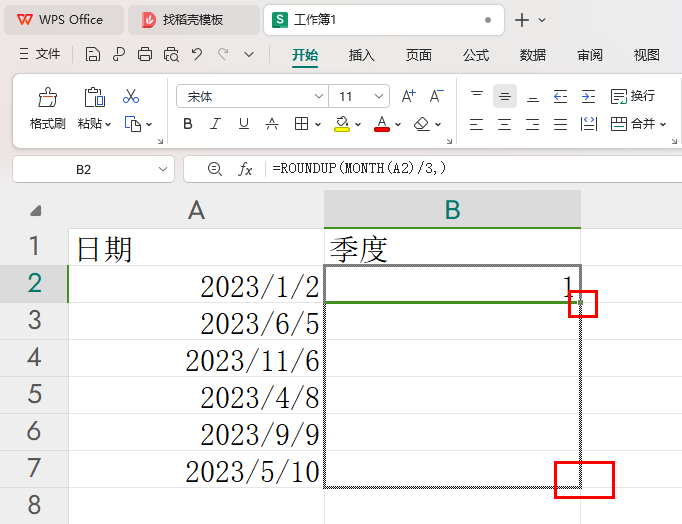This screenshot has height=524, width=682.
Task: Click the zoom magnifier in formula bar
Action: point(214,169)
